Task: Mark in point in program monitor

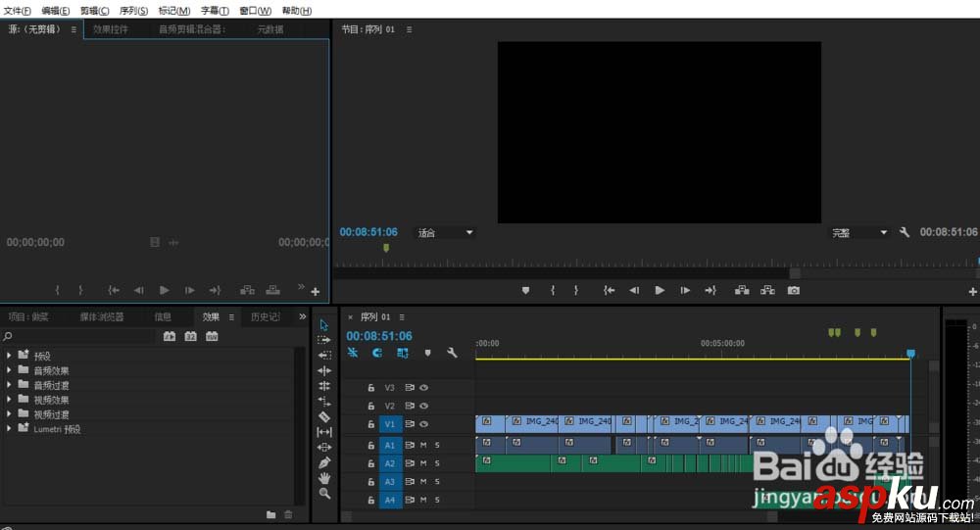Action: 553,291
